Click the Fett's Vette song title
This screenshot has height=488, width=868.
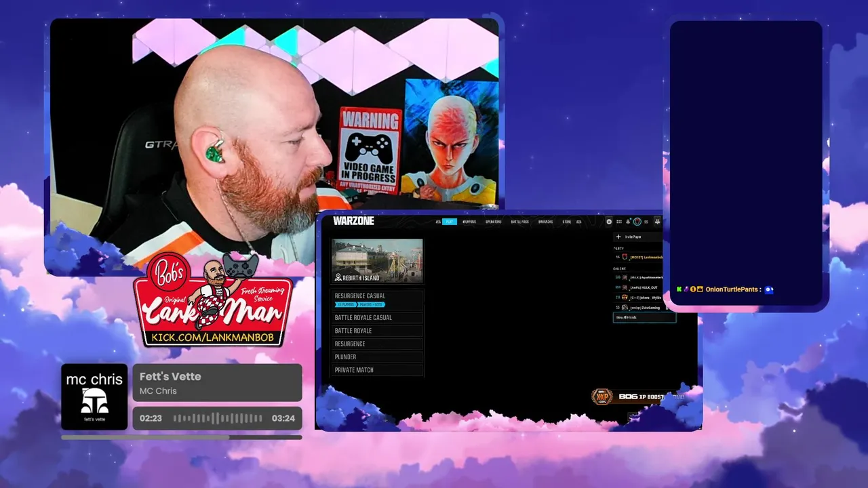170,376
